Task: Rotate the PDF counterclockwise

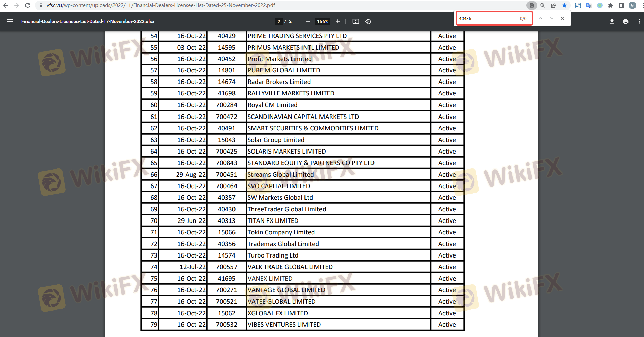Action: [368, 21]
